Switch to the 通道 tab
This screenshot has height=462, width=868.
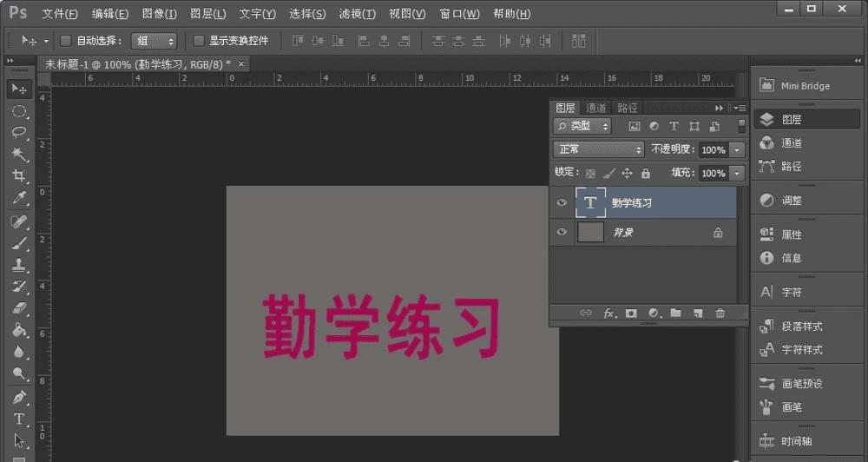tap(595, 108)
